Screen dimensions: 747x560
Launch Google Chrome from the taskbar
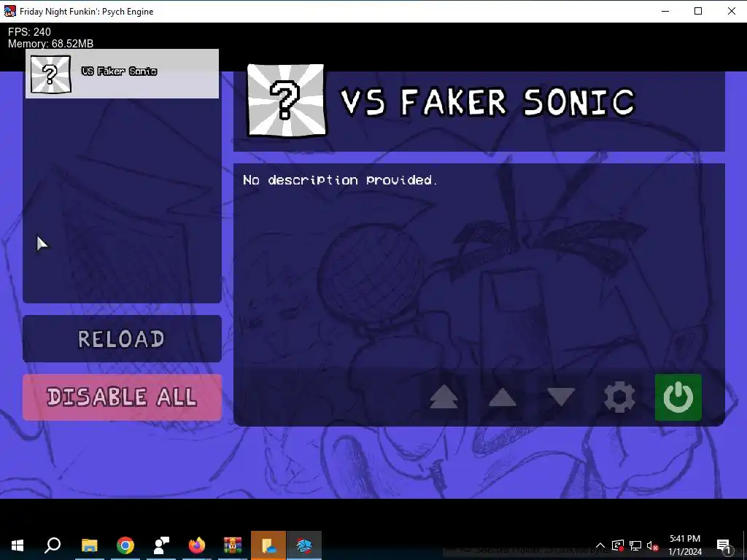(125, 545)
